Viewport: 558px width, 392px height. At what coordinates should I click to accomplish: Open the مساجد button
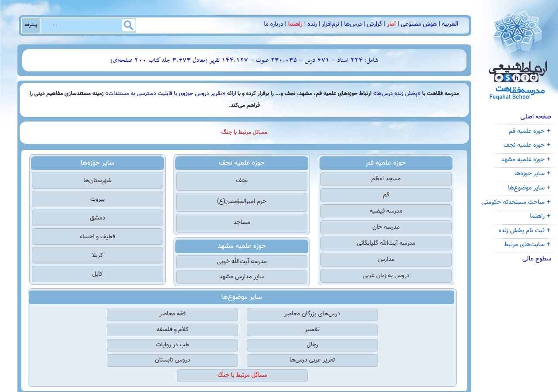pos(242,223)
